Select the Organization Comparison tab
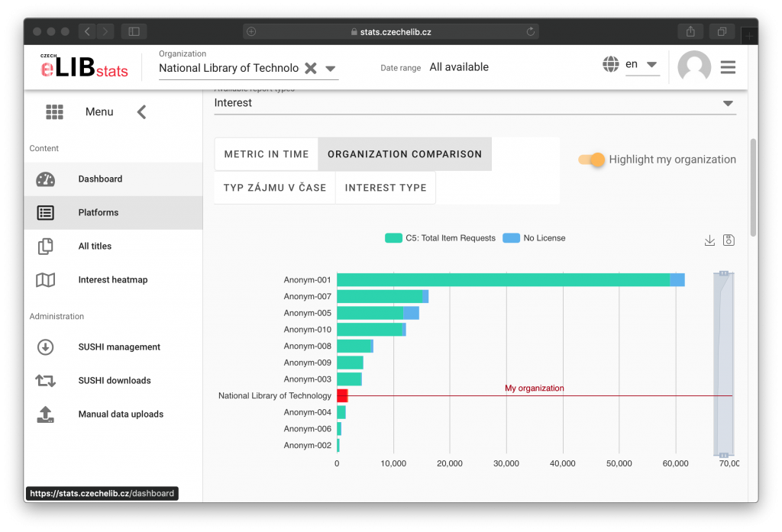782x532 pixels. (405, 154)
